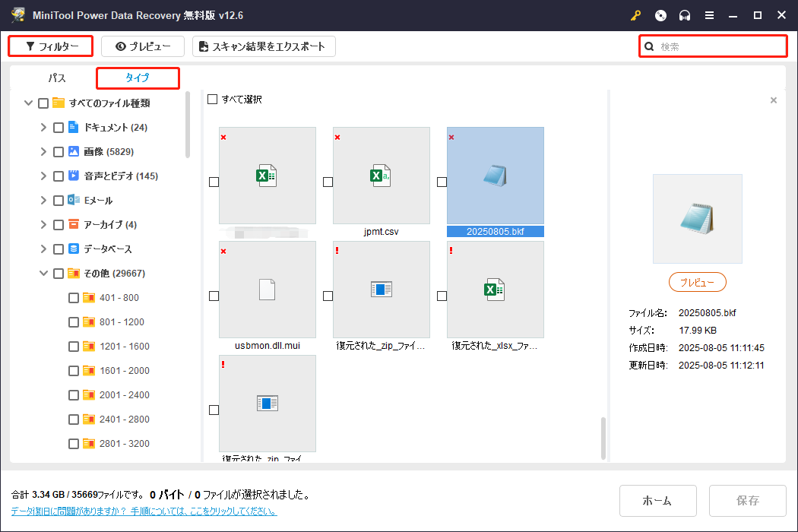Expand the 画像 tree node
Image resolution: width=798 pixels, height=532 pixels.
(x=43, y=152)
